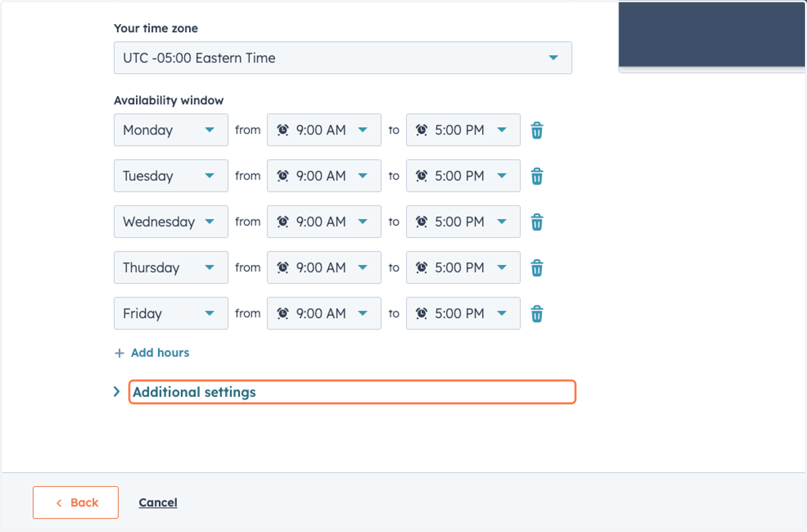Delete the Friday availability row

click(x=537, y=313)
